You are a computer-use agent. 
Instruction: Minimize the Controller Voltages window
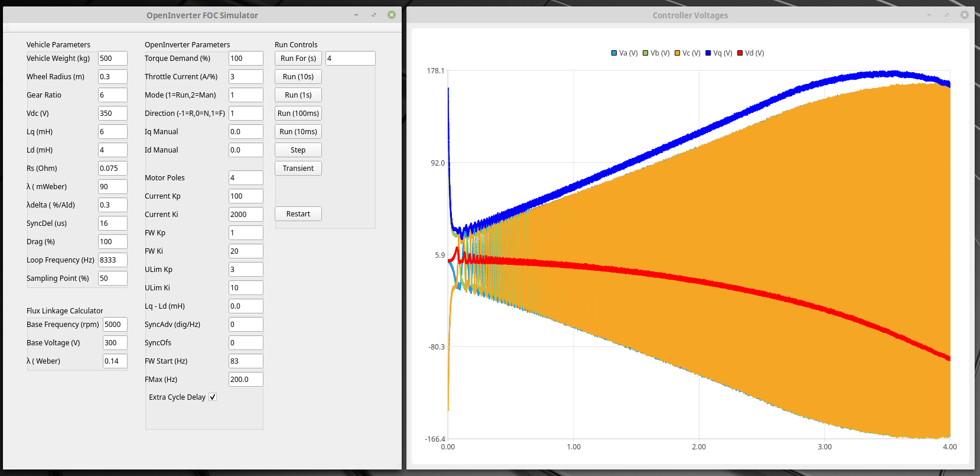click(x=929, y=15)
